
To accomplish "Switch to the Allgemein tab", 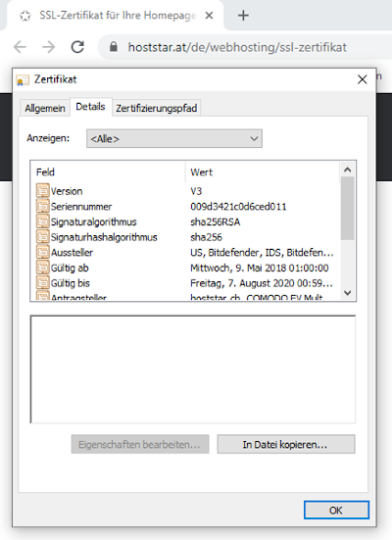I will (45, 108).
